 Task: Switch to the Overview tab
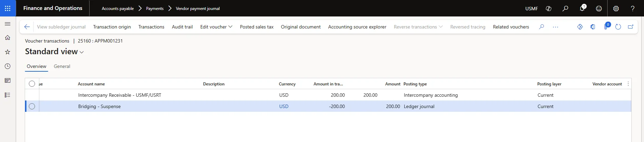(x=36, y=66)
